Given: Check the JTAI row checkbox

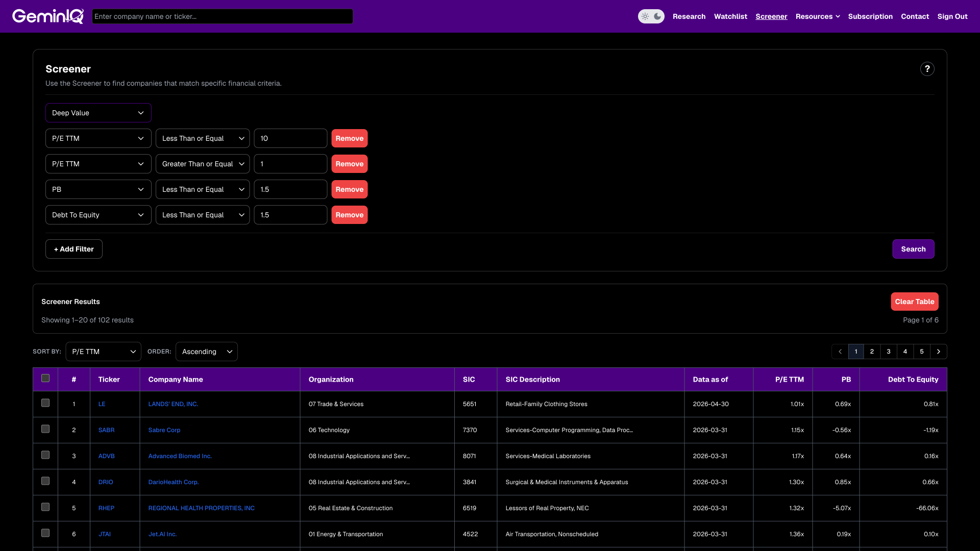Looking at the screenshot, I should tap(45, 533).
